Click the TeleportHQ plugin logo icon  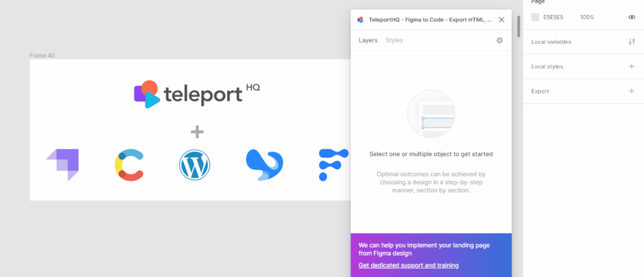(361, 20)
